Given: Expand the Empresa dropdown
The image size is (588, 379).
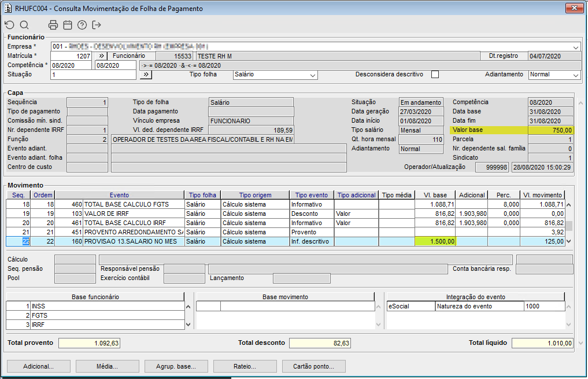Looking at the screenshot, I should click(x=576, y=47).
